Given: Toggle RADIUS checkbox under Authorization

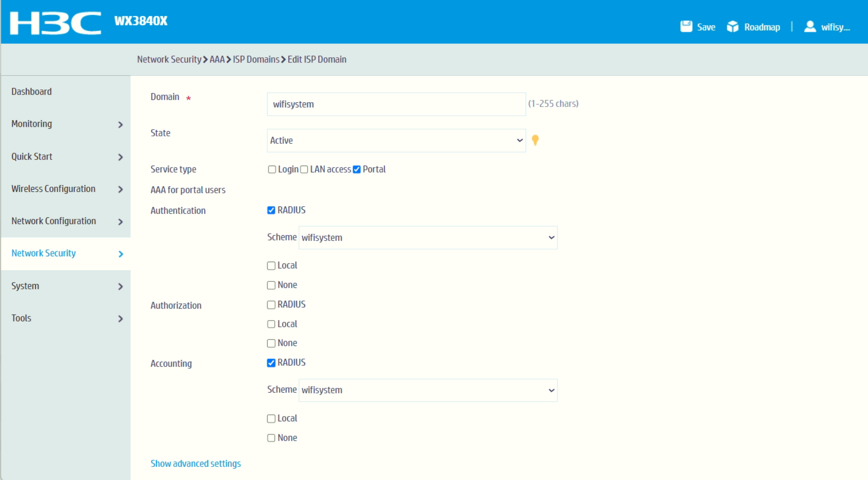Looking at the screenshot, I should tap(271, 305).
